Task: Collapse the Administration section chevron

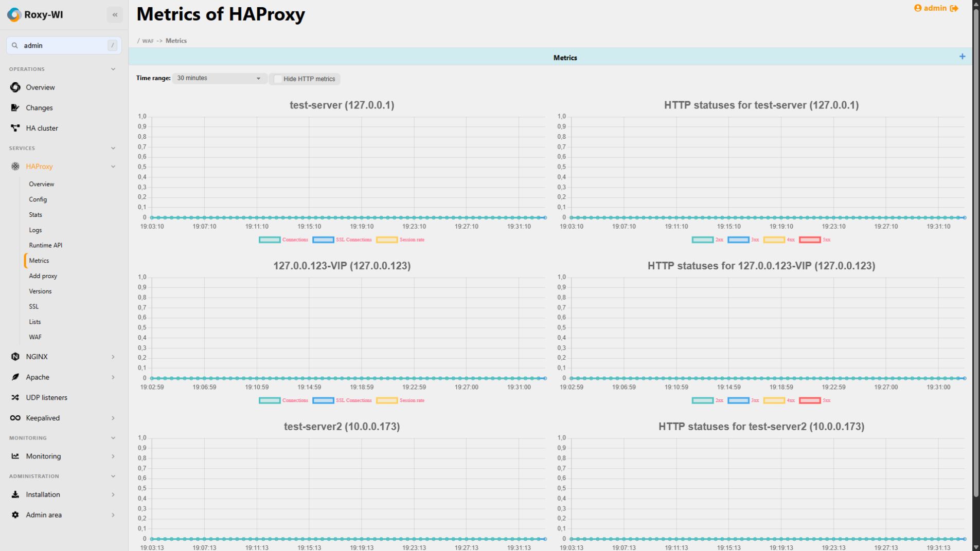Action: point(113,476)
